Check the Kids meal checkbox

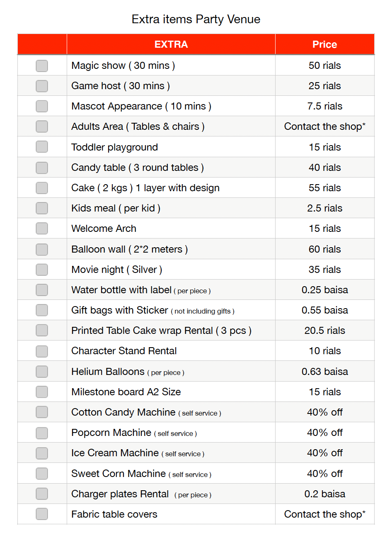point(42,208)
